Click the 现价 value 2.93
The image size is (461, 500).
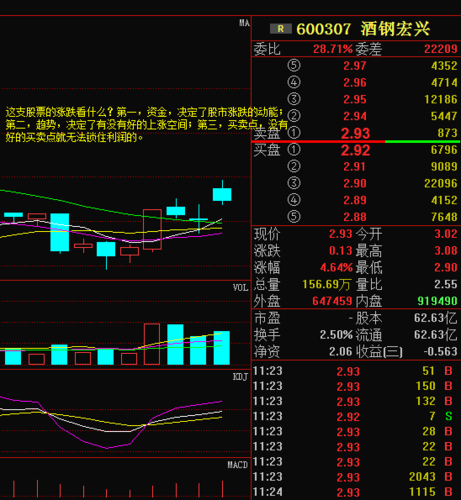(x=341, y=234)
